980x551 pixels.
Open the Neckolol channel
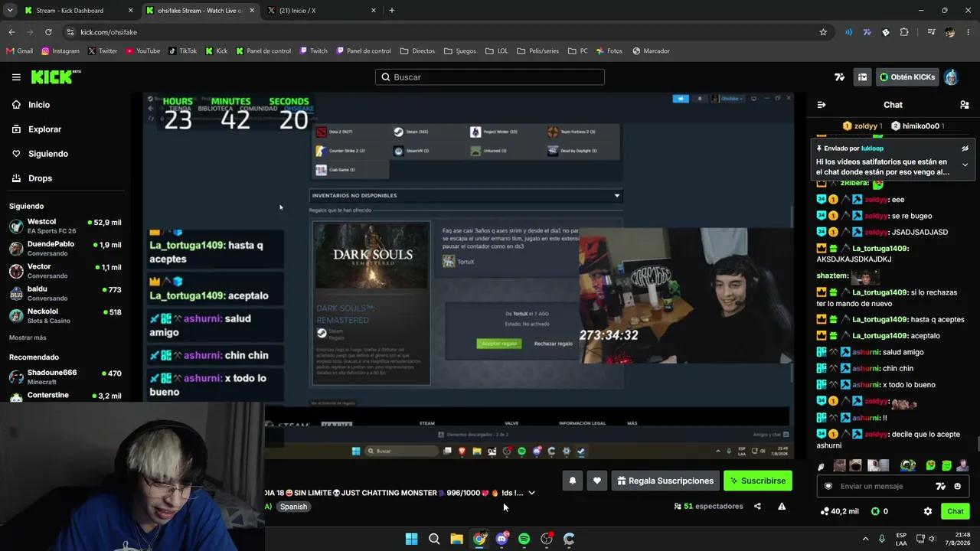(65, 315)
